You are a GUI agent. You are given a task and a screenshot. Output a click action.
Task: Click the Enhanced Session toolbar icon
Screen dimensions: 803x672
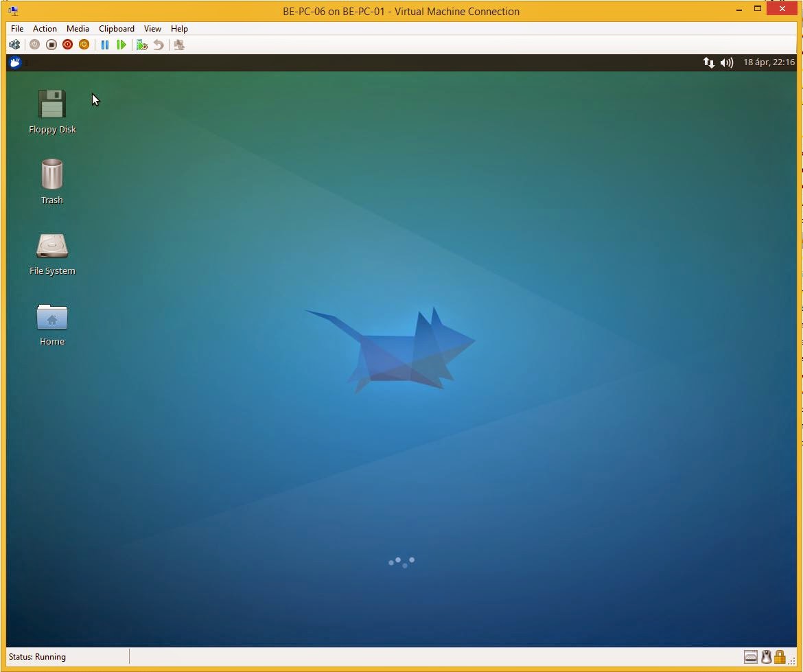click(x=179, y=45)
